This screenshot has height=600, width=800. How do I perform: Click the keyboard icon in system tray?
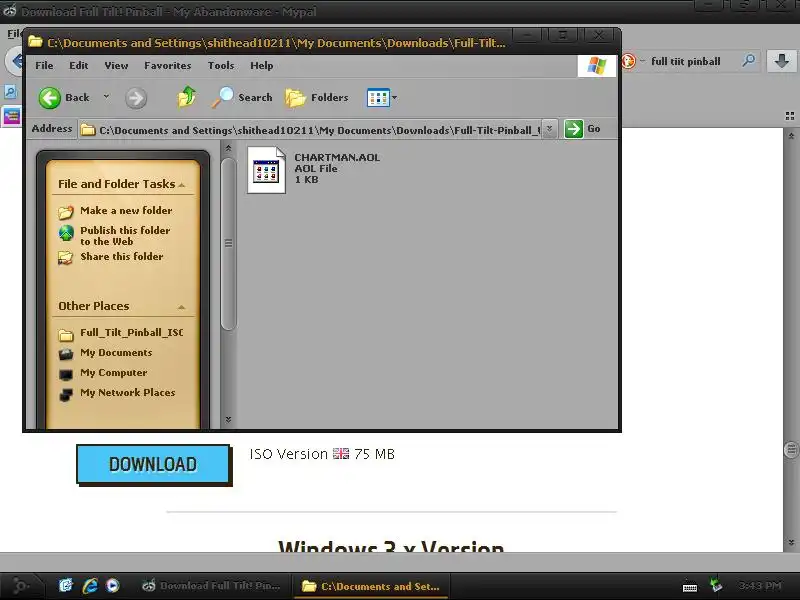[x=690, y=587]
